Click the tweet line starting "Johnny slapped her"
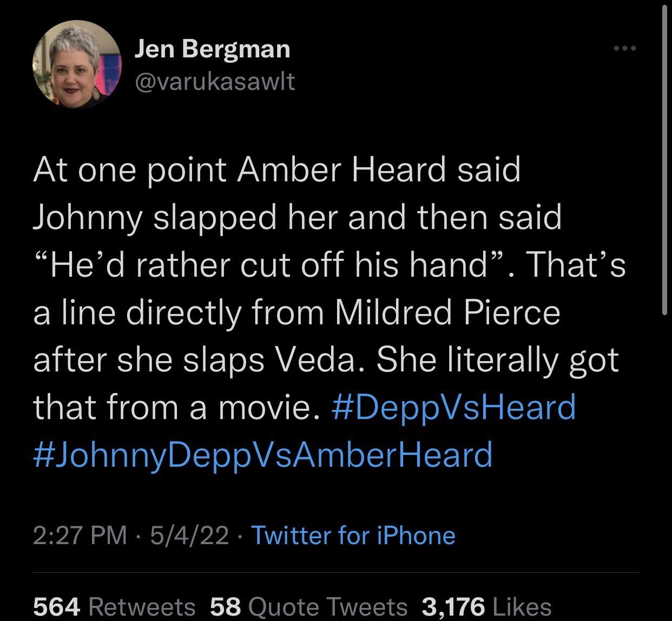Image resolution: width=672 pixels, height=621 pixels. 297,218
